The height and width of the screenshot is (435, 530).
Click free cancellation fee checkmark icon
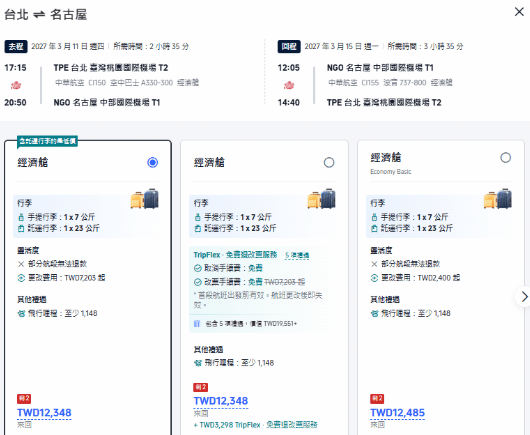pos(198,268)
